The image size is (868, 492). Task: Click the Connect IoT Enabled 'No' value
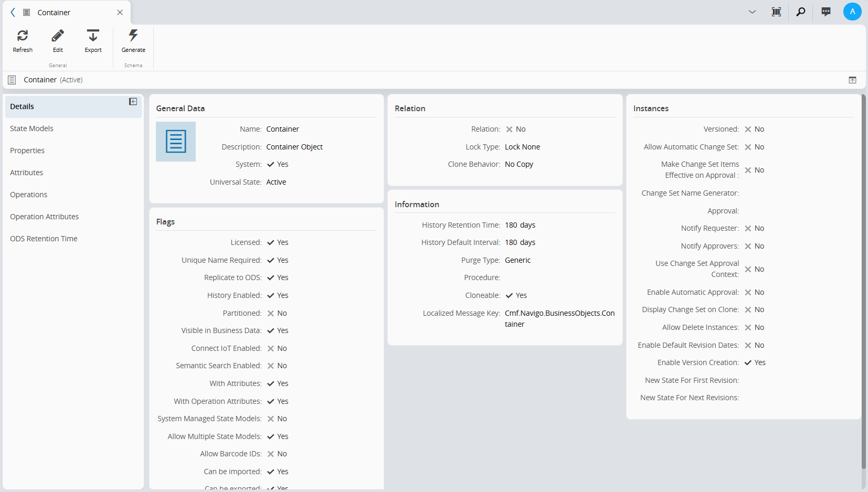tap(277, 348)
